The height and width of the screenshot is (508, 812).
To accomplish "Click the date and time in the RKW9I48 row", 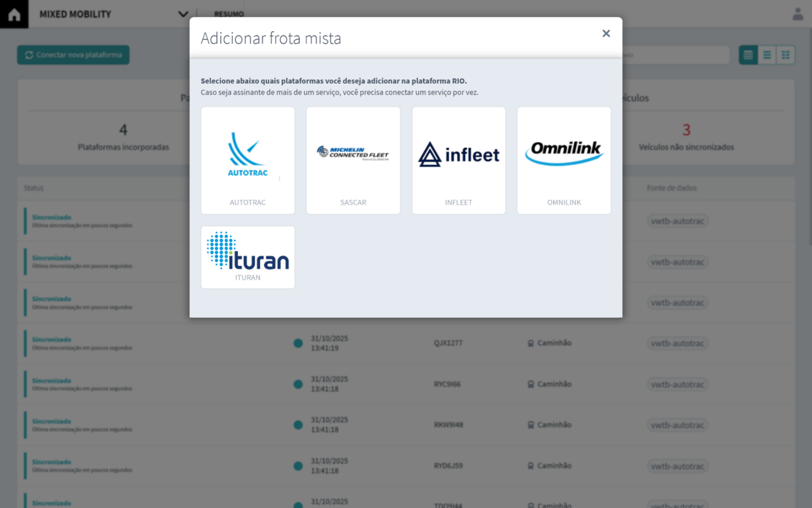I will [329, 425].
